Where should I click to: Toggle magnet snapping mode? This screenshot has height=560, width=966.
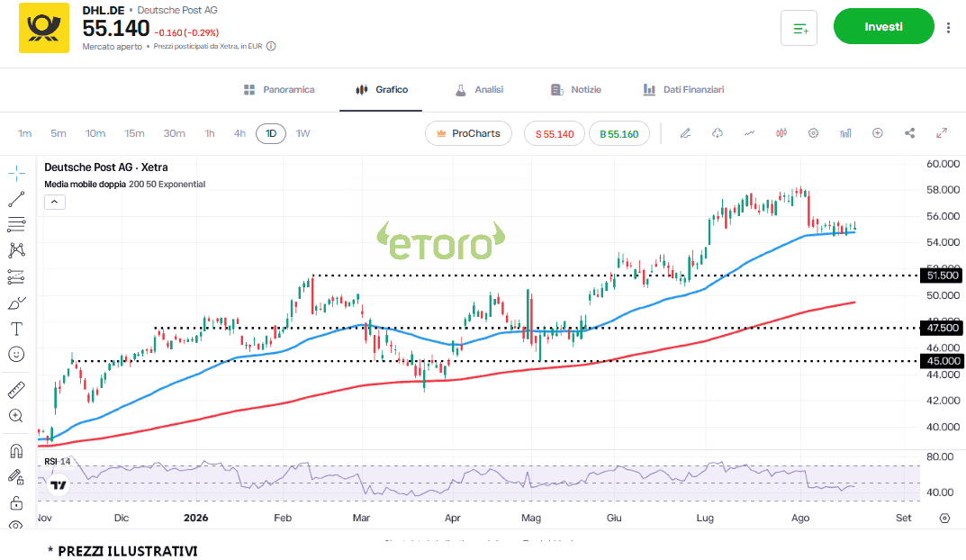click(x=16, y=451)
